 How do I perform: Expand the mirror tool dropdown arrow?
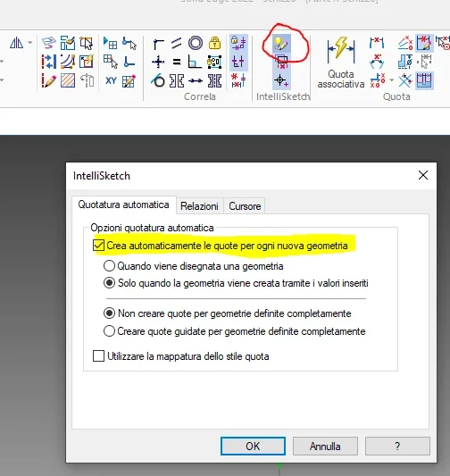30,43
